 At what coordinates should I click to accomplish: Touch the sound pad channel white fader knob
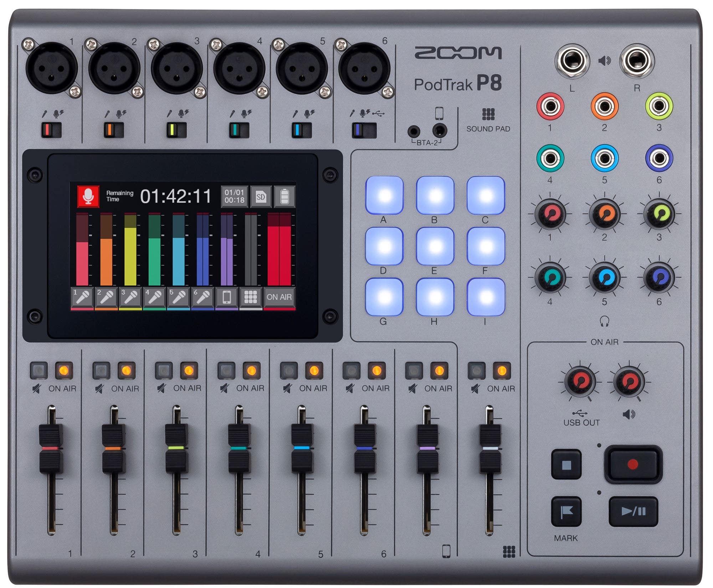(490, 448)
